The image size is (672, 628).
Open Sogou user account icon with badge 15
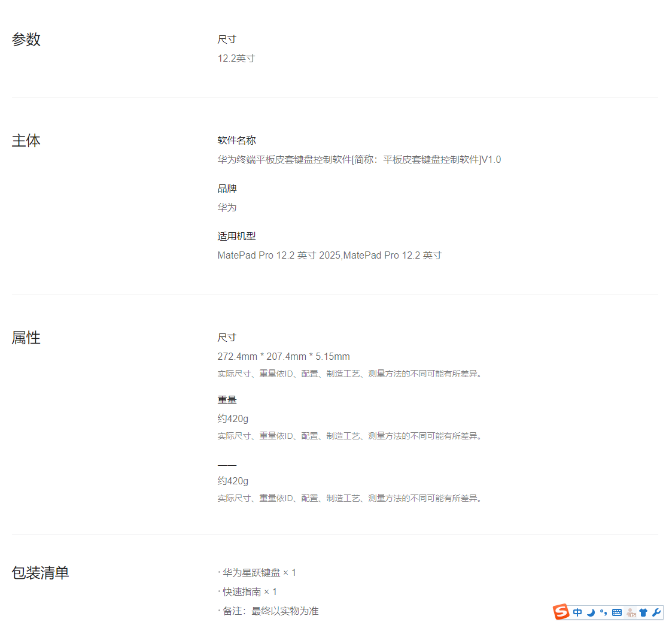(x=631, y=612)
